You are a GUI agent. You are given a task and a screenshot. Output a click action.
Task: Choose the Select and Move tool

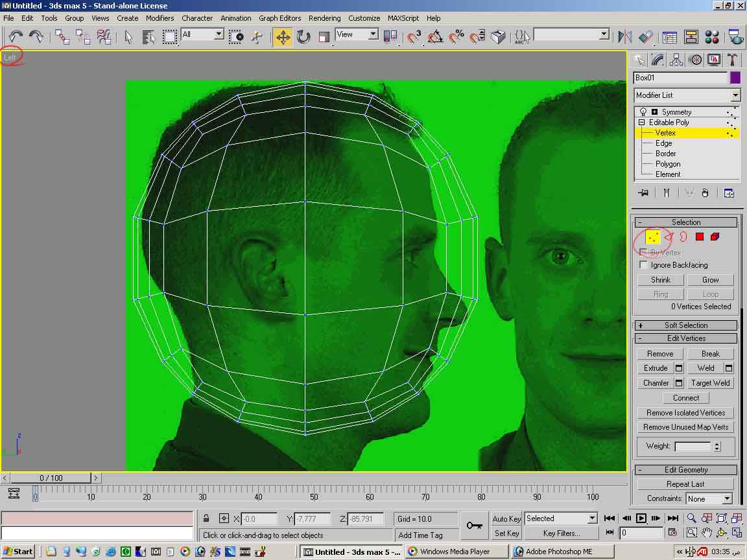tap(283, 37)
